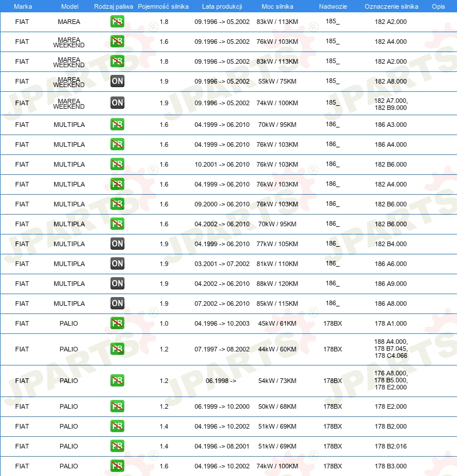
Task: Click petrol icon in MULTIPLA 182 A4.000 row
Action: pyautogui.click(x=117, y=184)
